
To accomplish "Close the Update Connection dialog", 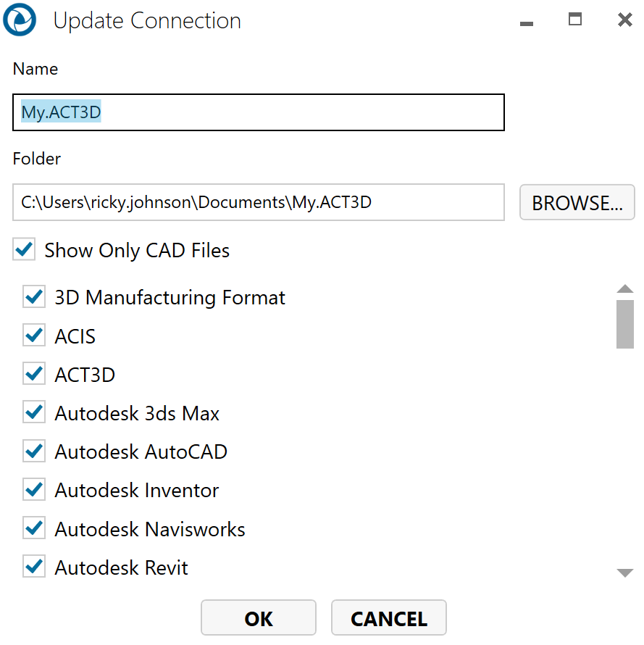I will coord(624,20).
